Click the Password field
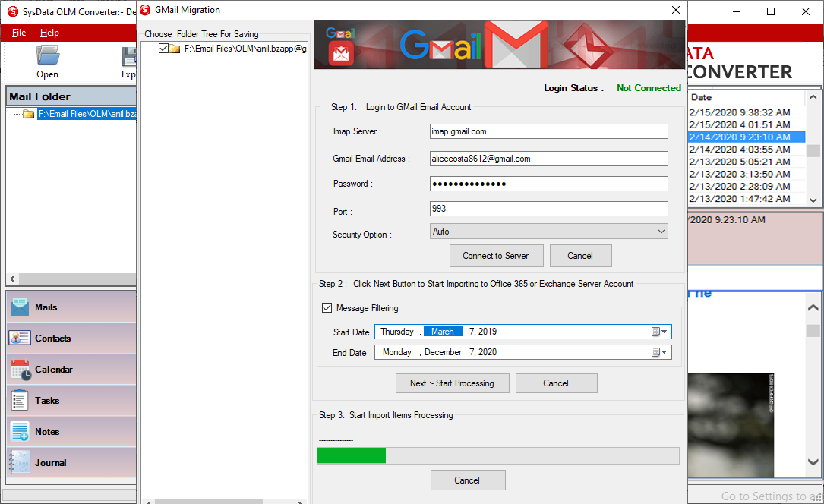The image size is (824, 504). [x=548, y=184]
